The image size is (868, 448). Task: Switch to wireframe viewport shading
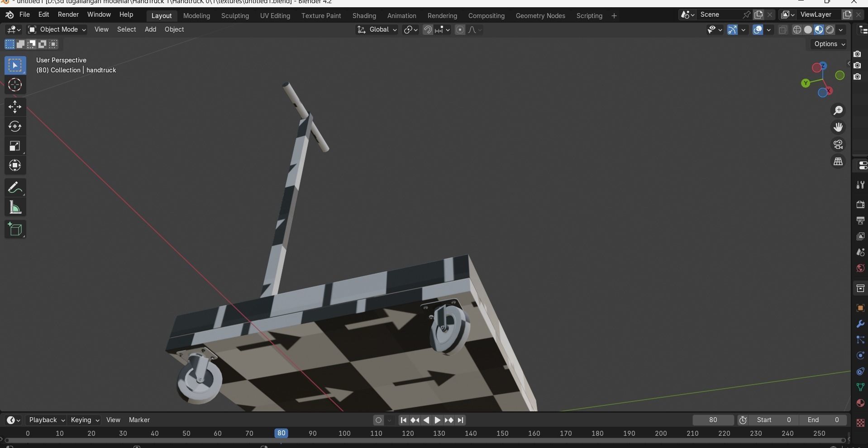pyautogui.click(x=797, y=30)
